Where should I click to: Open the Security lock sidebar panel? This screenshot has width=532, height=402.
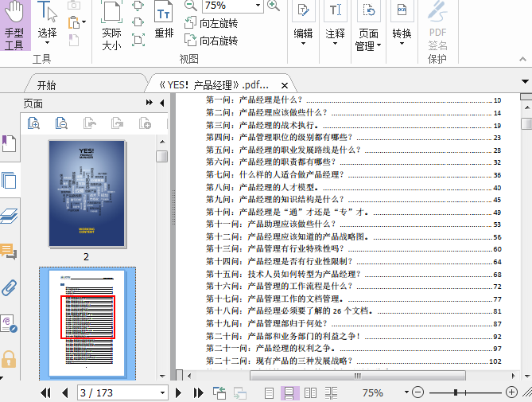click(9, 359)
